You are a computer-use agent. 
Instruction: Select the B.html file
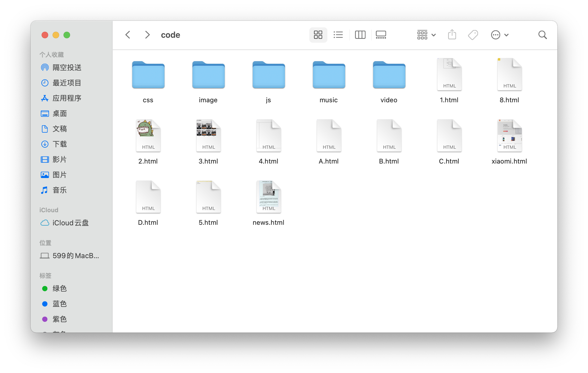pos(389,135)
